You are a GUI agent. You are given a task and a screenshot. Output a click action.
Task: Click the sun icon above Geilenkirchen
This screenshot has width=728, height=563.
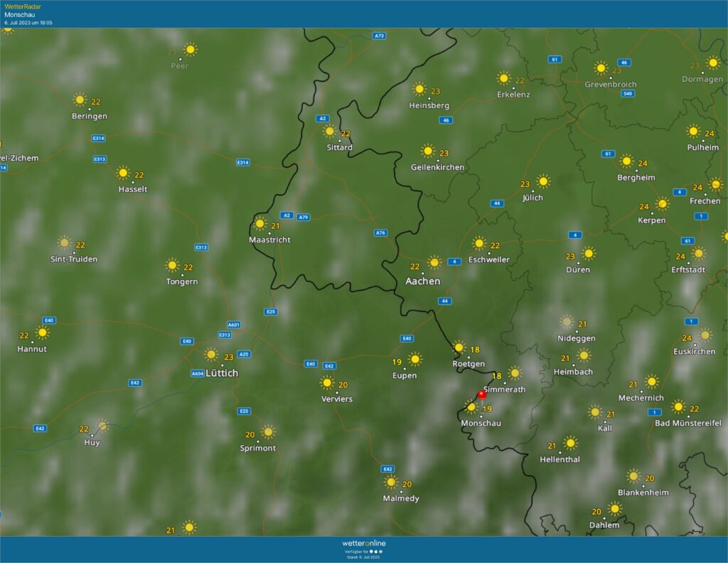click(428, 151)
